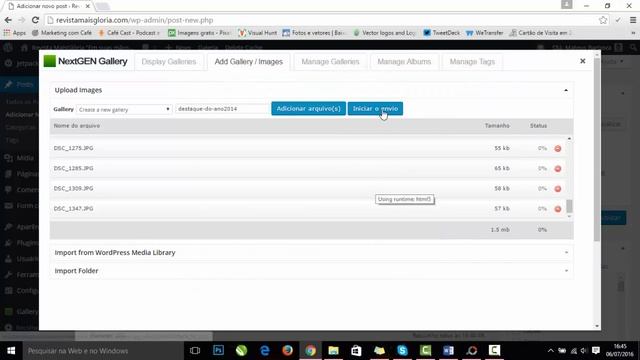The width and height of the screenshot is (640, 360).
Task: Open the WeTransfer bookmark
Action: (x=484, y=33)
